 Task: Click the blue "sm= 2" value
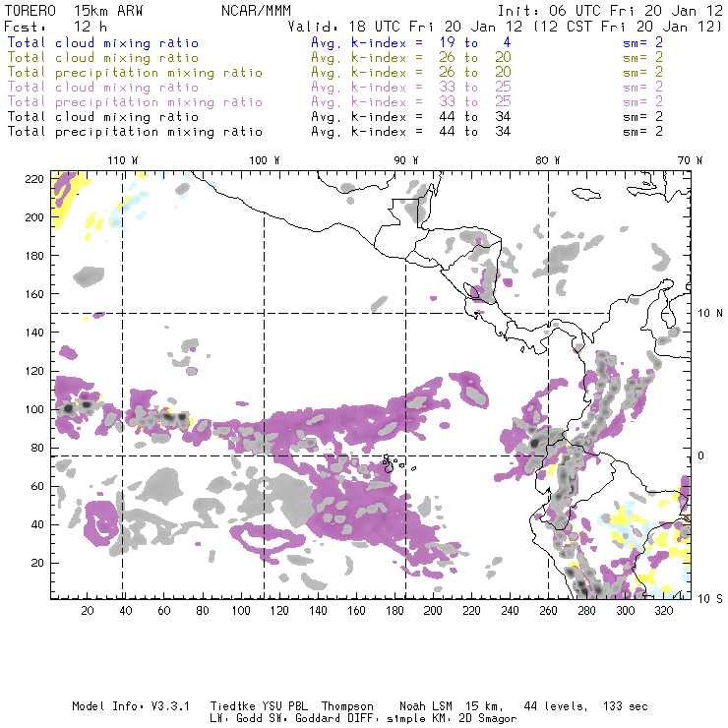click(x=642, y=43)
